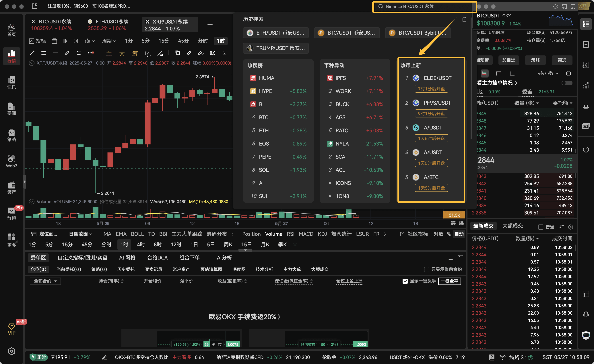Image resolution: width=594 pixels, height=364 pixels.
Task: Open the Web3 sidebar icon
Action: coord(11,162)
